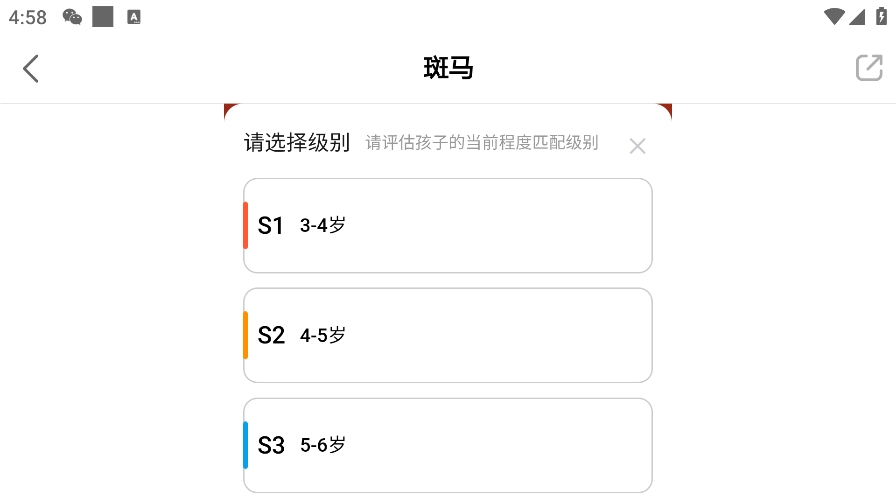Close the 请选择级别 level dialog
Screen dimensions: 896x504
tap(638, 146)
